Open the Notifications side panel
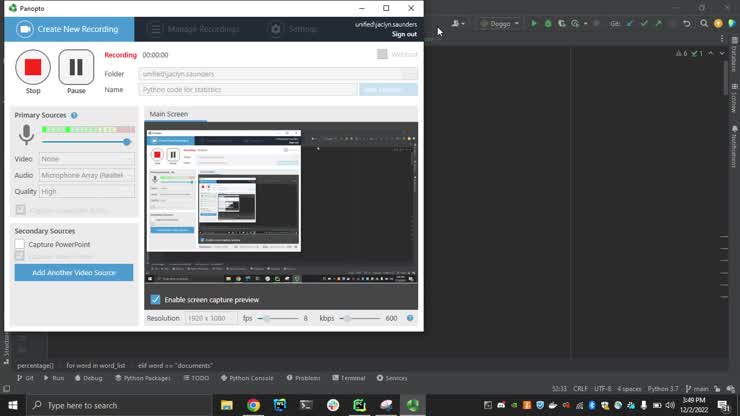 [734, 147]
